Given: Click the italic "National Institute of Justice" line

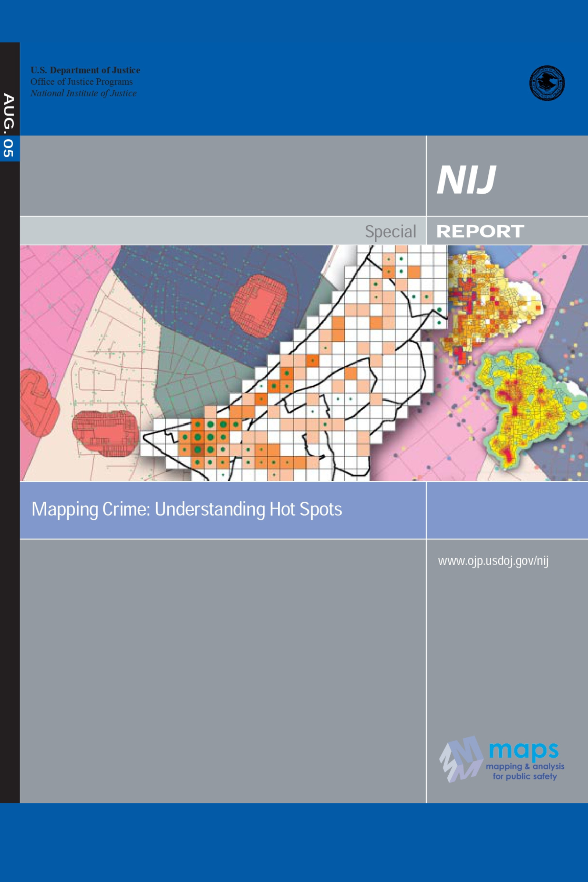Looking at the screenshot, I should coord(83,93).
